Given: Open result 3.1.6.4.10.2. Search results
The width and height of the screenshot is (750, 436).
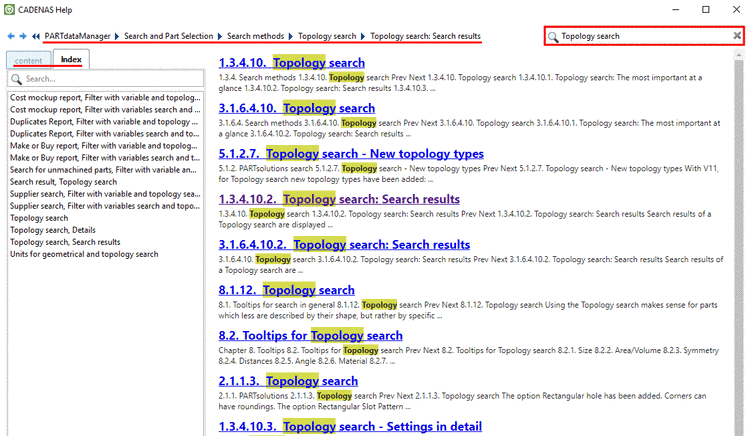Looking at the screenshot, I should click(344, 244).
